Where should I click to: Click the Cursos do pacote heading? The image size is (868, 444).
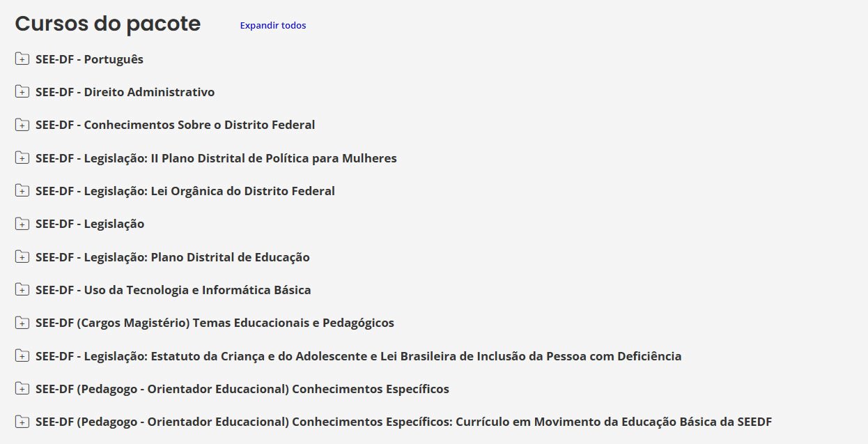pyautogui.click(x=108, y=24)
